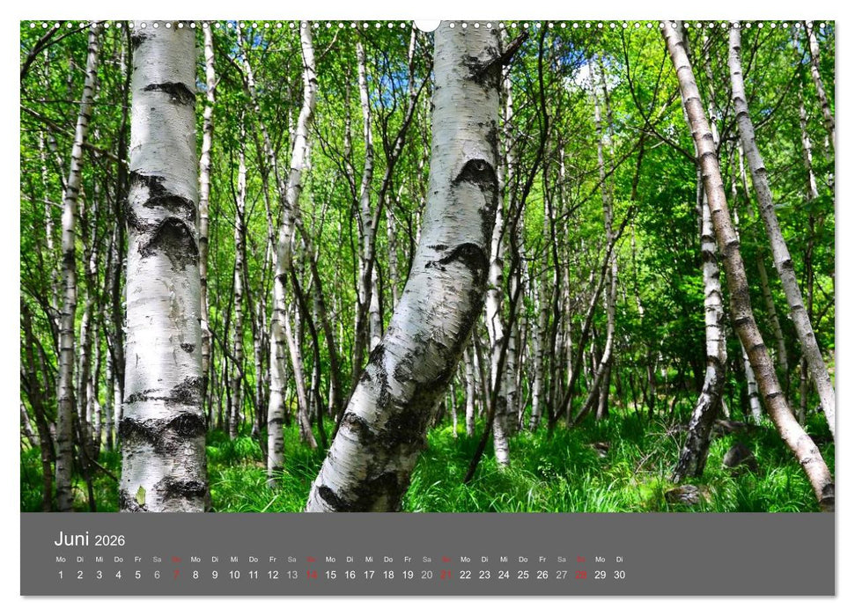Click date 10 in midweek
The width and height of the screenshot is (855, 616).
pos(233,574)
